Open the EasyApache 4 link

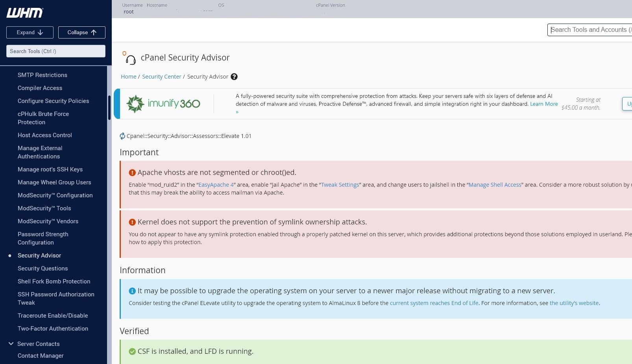216,185
